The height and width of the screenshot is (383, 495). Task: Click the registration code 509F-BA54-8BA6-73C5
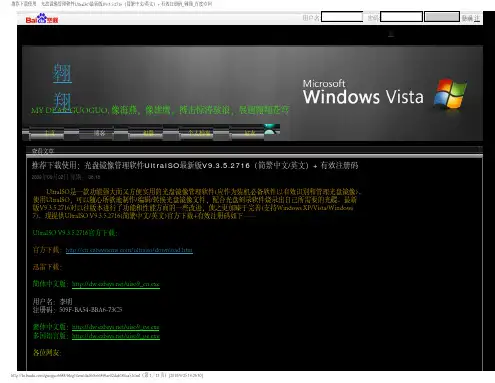91,310
